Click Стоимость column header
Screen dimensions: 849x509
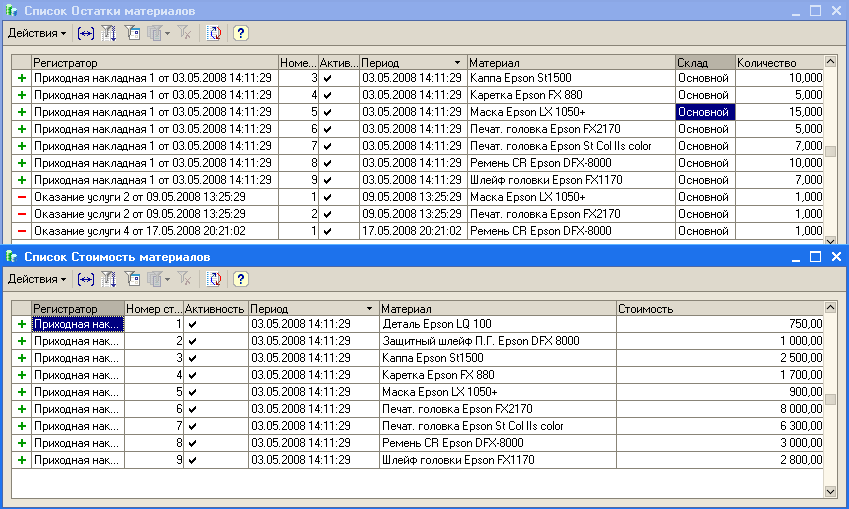(x=720, y=309)
